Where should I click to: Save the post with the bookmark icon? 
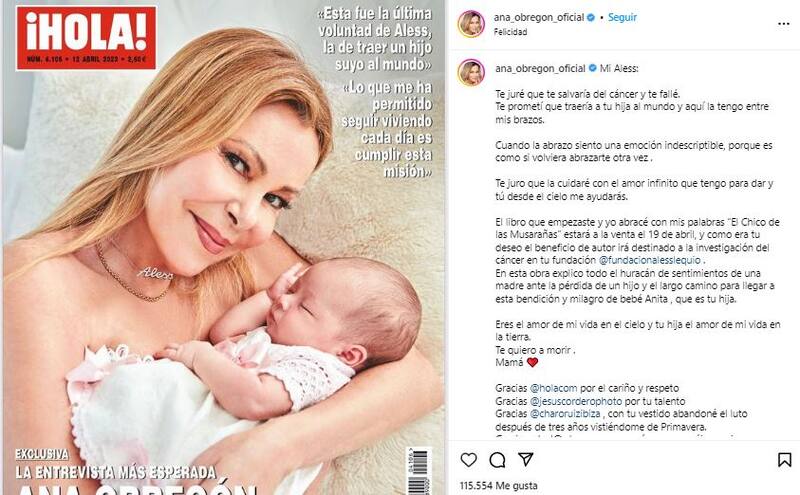(784, 460)
